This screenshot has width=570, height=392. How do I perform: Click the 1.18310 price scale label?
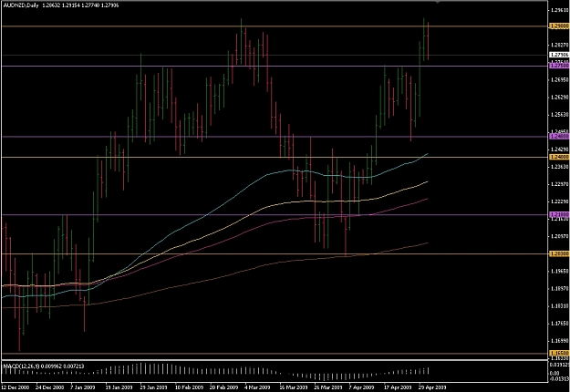pos(560,306)
